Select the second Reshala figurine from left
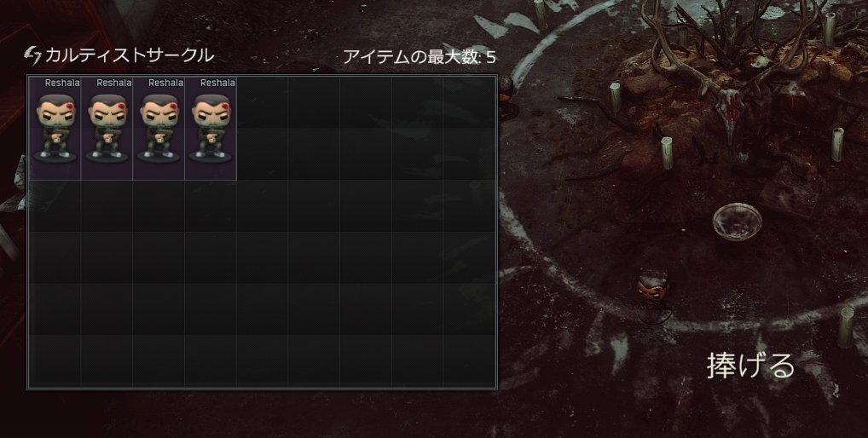The image size is (868, 438). 107,129
